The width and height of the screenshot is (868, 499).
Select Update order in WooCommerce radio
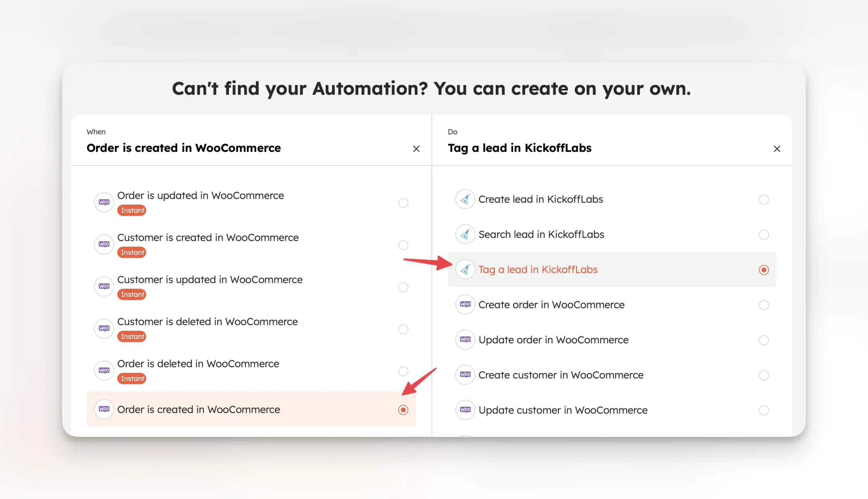point(764,340)
